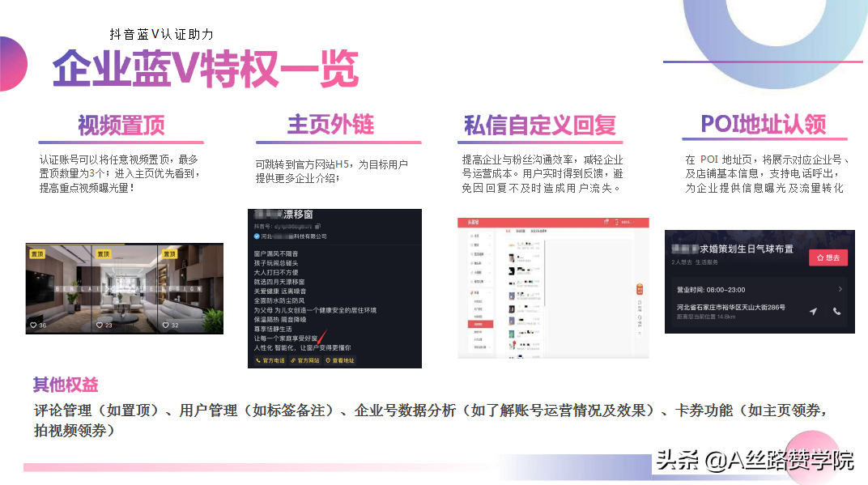Click the red envelope icon floating beside the 头条号 page
The width and height of the screenshot is (868, 485).
point(640,289)
